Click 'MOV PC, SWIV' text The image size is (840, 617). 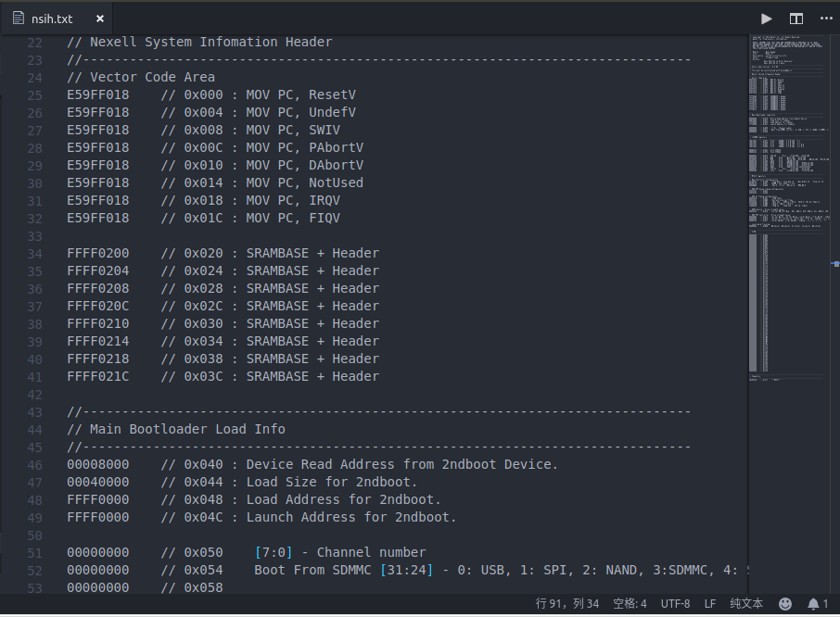tap(293, 130)
